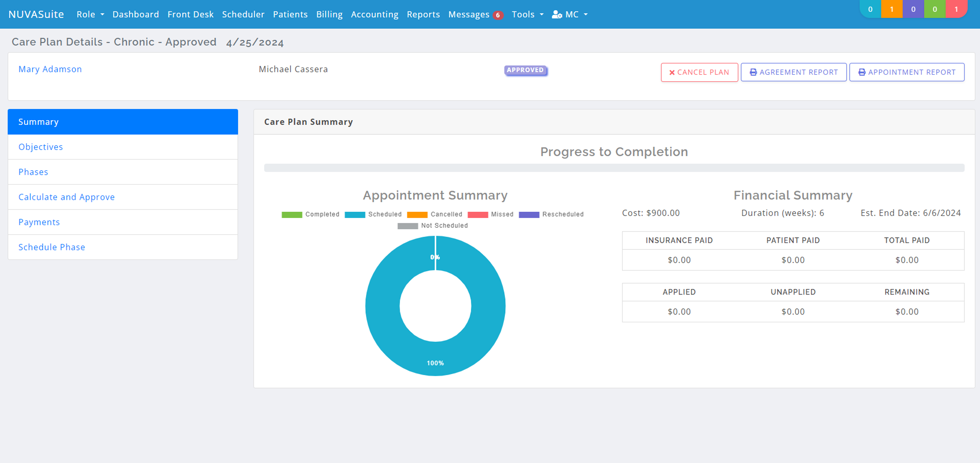
Task: Open the Tools dropdown menu
Action: tap(527, 14)
